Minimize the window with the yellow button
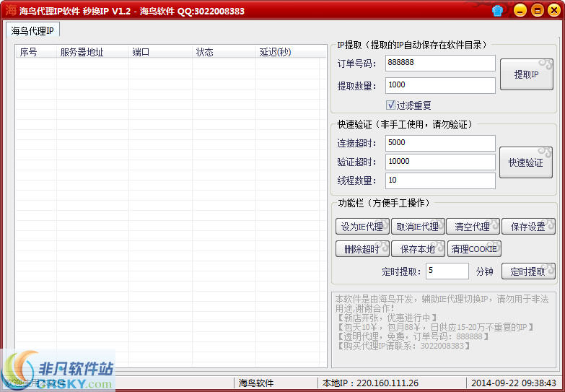The width and height of the screenshot is (565, 392). point(520,11)
